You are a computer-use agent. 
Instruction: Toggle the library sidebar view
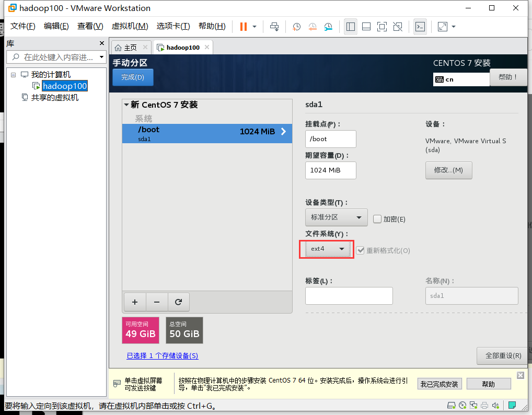click(x=351, y=27)
